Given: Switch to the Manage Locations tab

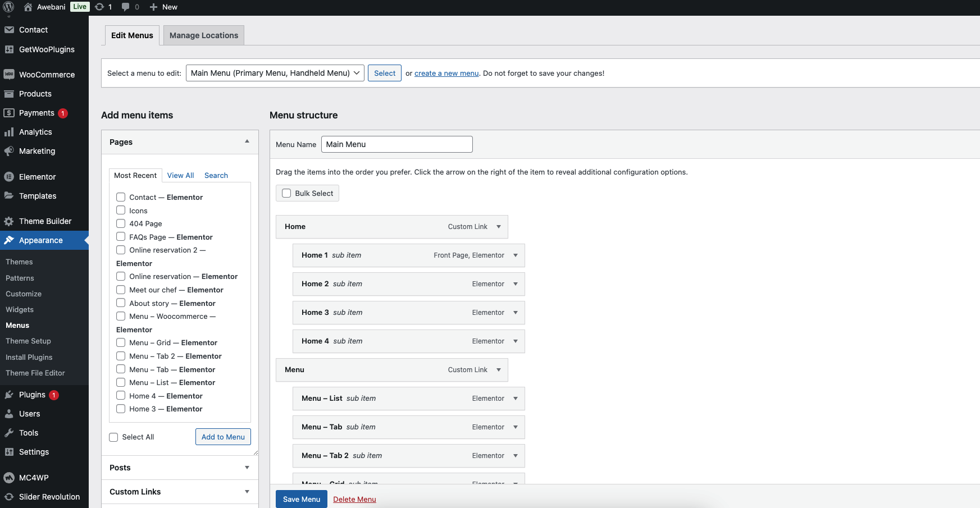Looking at the screenshot, I should 204,35.
